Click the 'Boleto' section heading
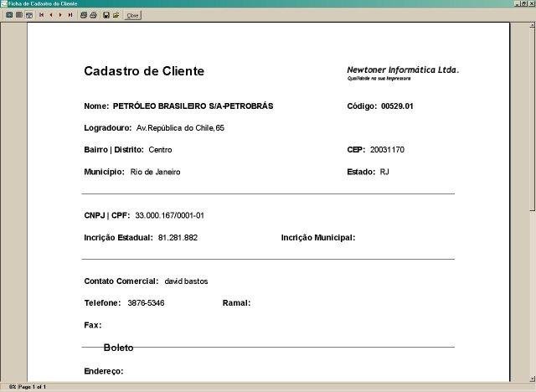Image resolution: width=536 pixels, height=392 pixels. click(x=118, y=348)
